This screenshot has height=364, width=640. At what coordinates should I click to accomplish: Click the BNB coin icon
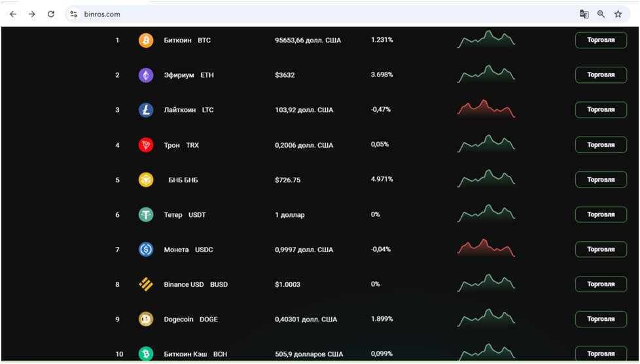point(146,180)
